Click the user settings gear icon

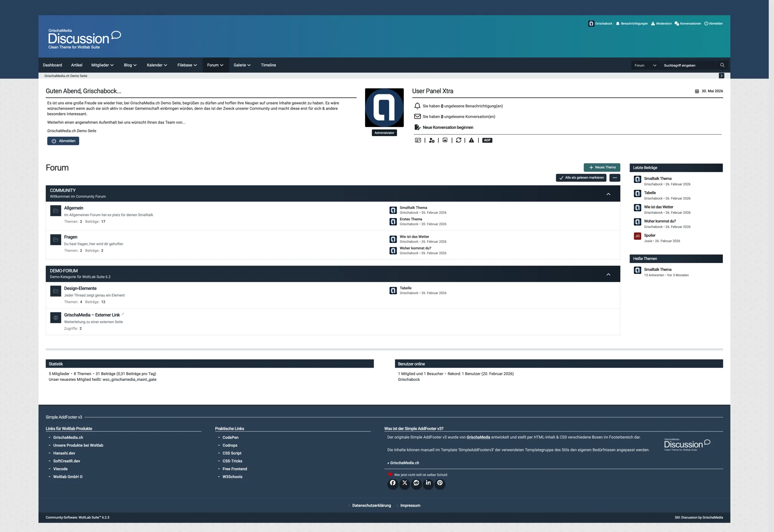[x=432, y=140]
